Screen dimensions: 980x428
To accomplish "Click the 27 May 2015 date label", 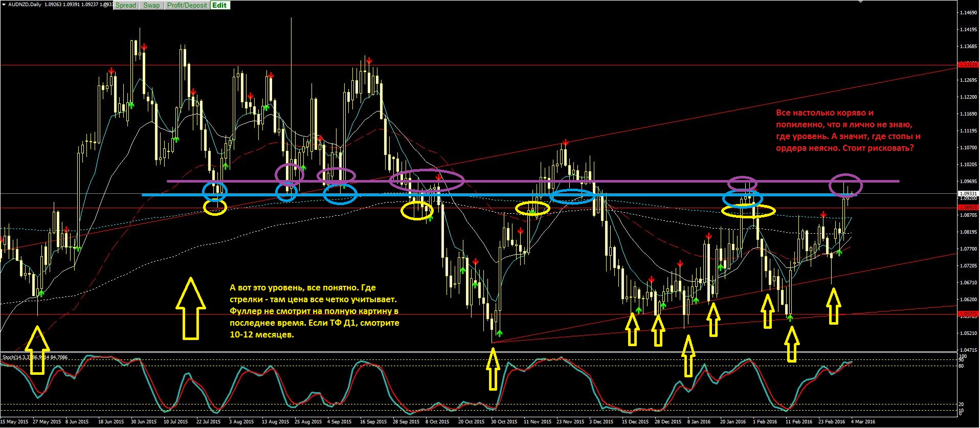I will 47,422.
